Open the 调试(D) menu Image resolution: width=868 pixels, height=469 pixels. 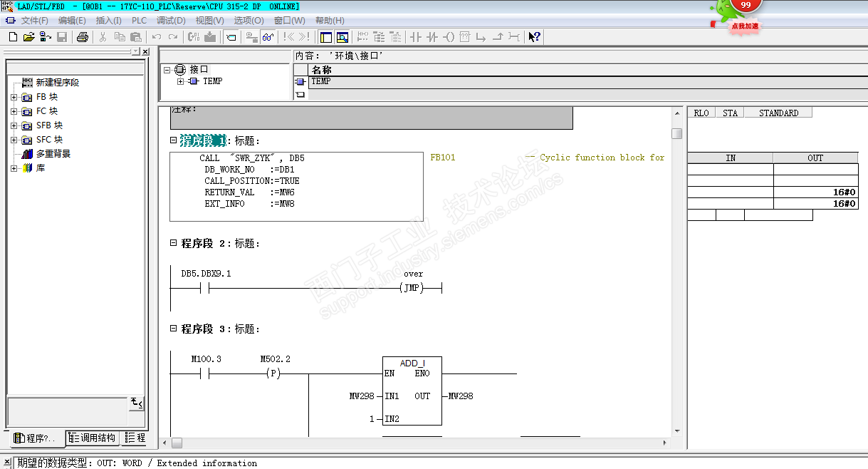171,21
